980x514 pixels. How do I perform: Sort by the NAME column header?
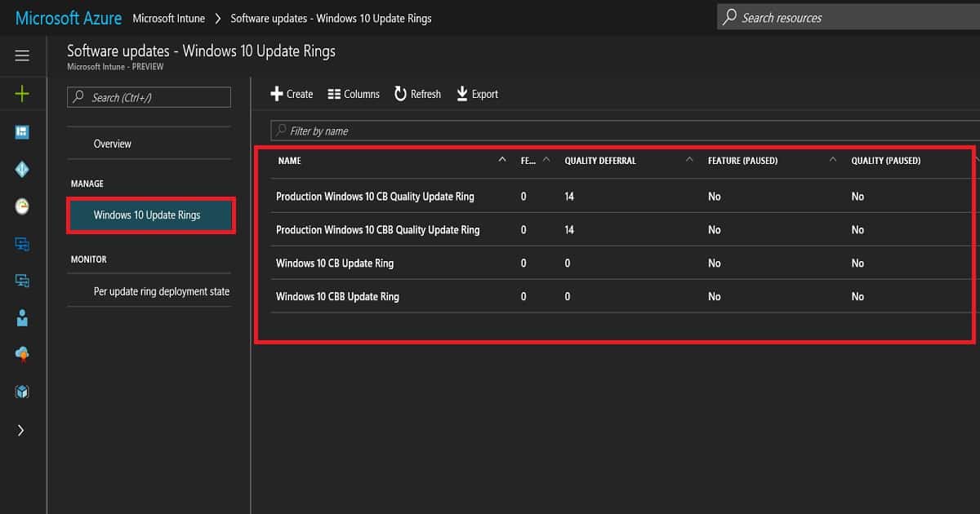tap(290, 161)
